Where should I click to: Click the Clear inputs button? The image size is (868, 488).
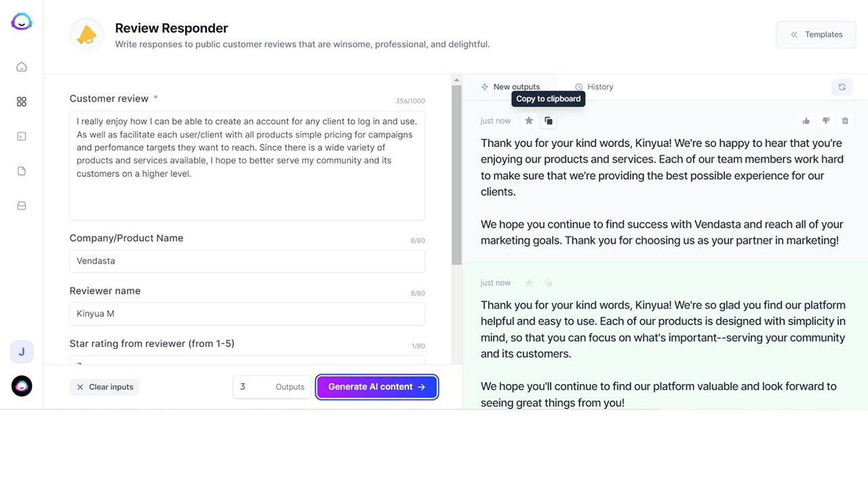point(105,387)
